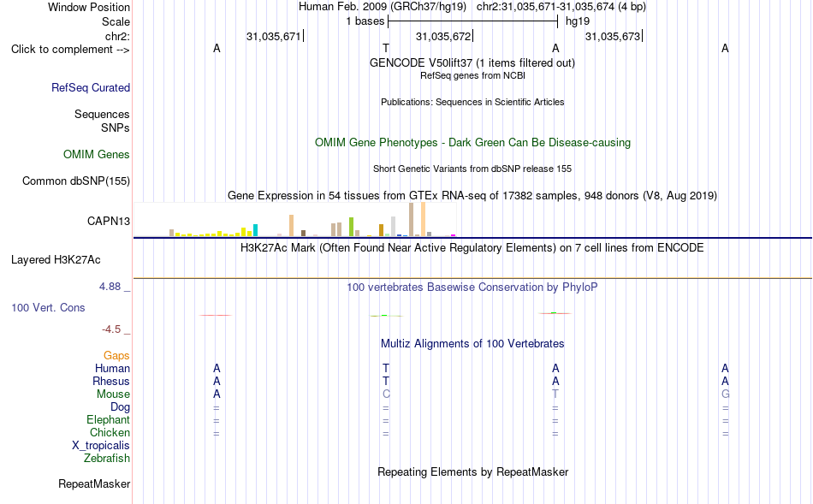Click the Mouse C base in alignment
813x504 pixels.
(x=386, y=394)
